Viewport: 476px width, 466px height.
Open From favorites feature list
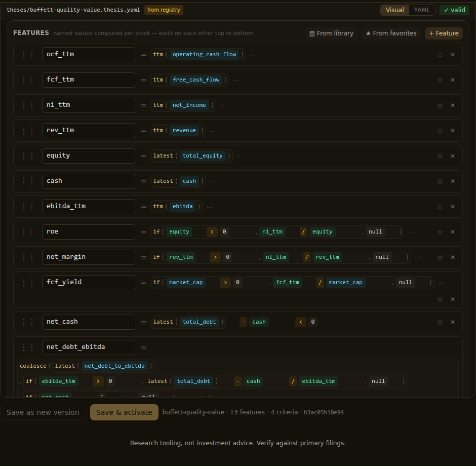[391, 33]
